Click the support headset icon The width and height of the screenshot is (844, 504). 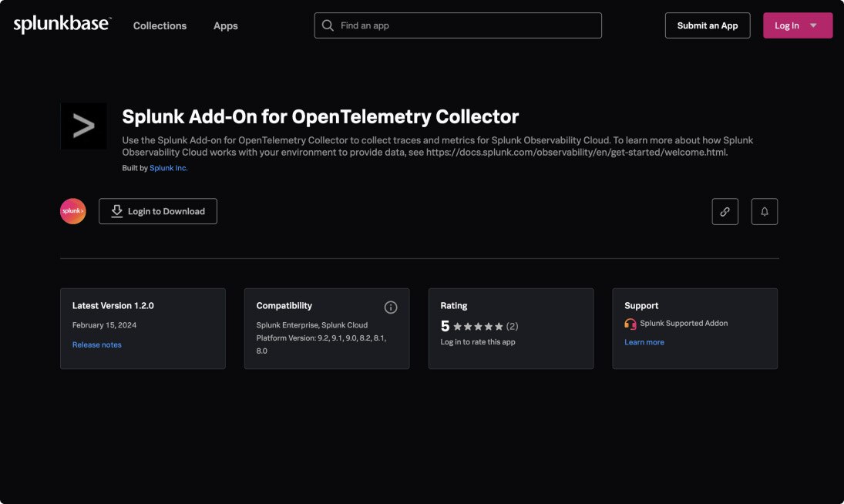pyautogui.click(x=630, y=324)
